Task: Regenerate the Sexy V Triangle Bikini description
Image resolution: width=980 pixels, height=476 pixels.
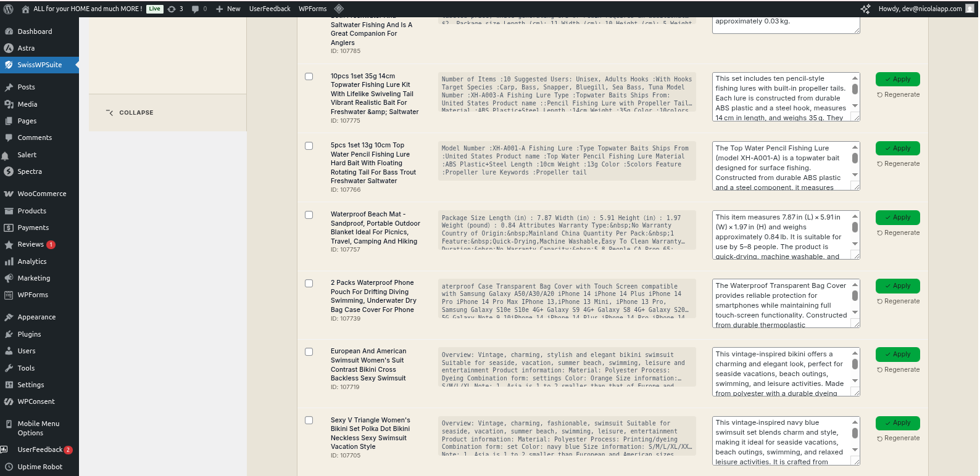Action: click(898, 438)
